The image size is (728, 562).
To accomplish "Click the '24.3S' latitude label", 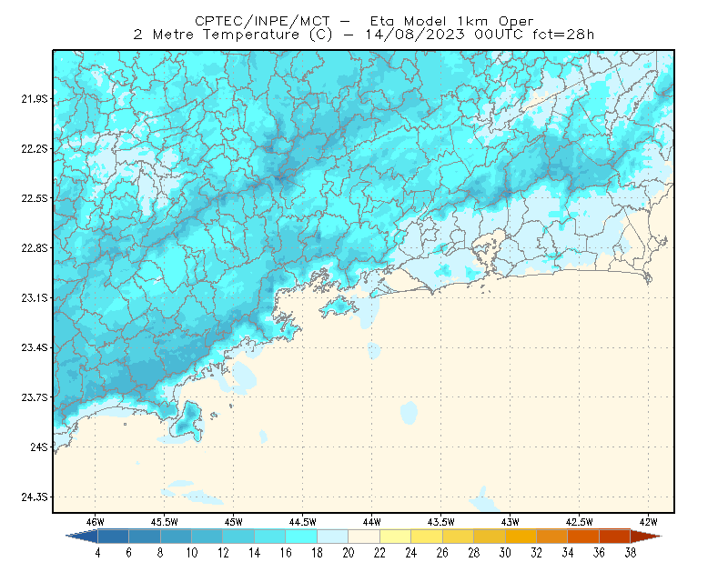I will (x=35, y=497).
